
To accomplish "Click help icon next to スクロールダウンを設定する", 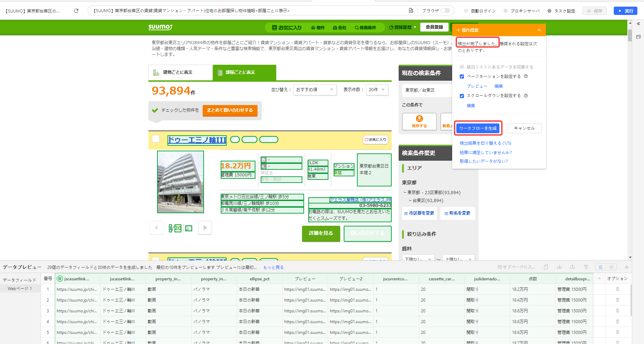I will [x=526, y=96].
